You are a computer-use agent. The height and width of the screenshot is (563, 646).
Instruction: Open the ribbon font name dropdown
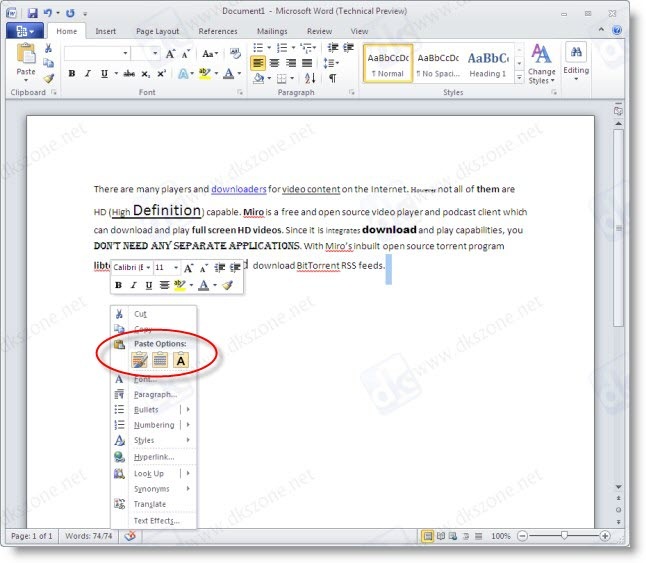coord(125,54)
